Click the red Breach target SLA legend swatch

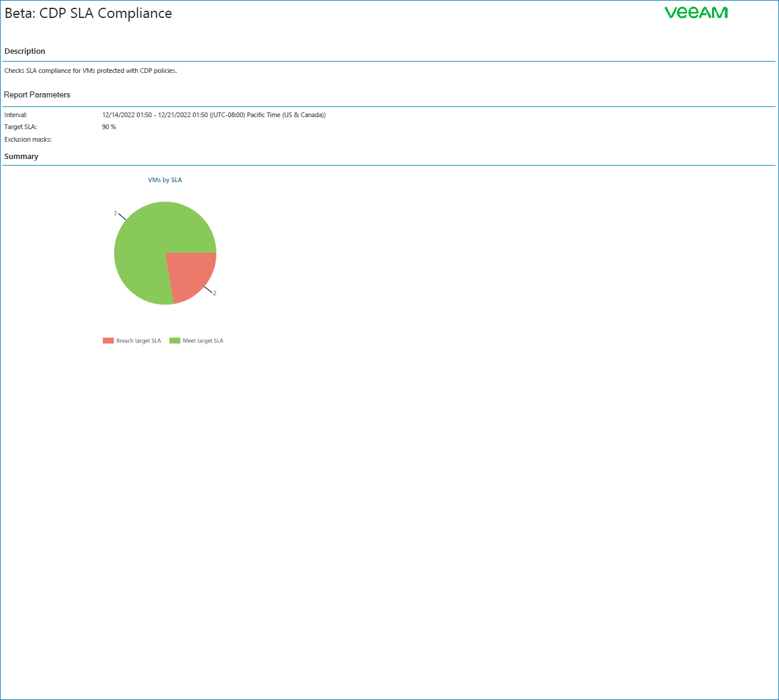click(108, 341)
